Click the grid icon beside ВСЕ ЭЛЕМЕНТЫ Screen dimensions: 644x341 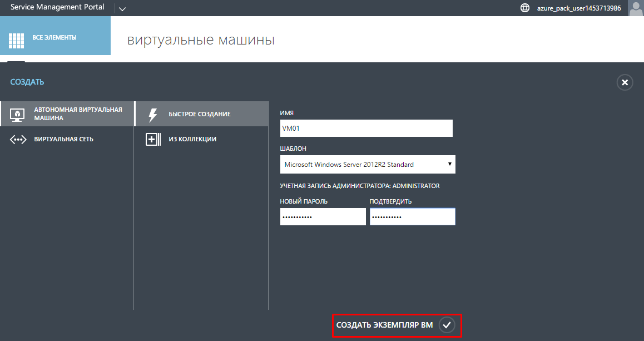point(16,39)
